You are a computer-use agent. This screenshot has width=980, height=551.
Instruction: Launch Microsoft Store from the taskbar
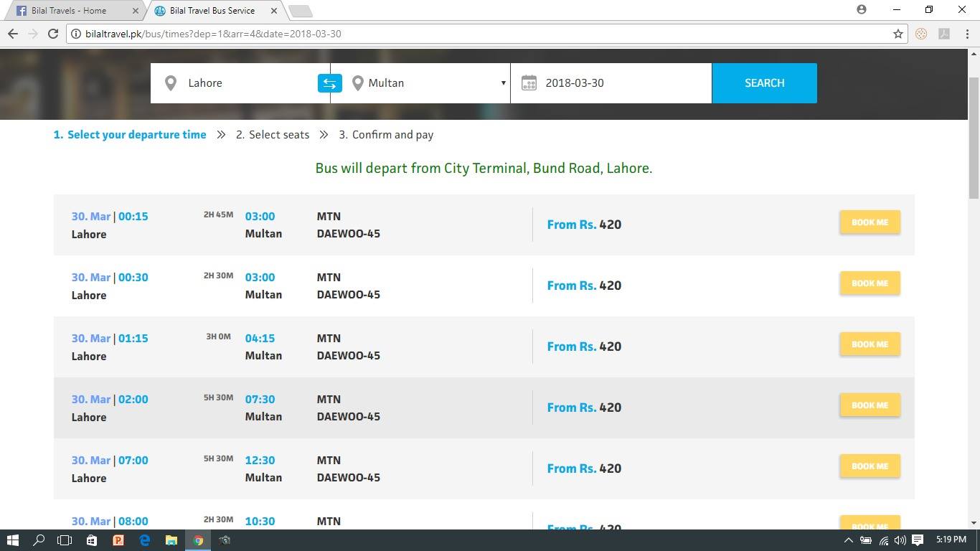[92, 540]
